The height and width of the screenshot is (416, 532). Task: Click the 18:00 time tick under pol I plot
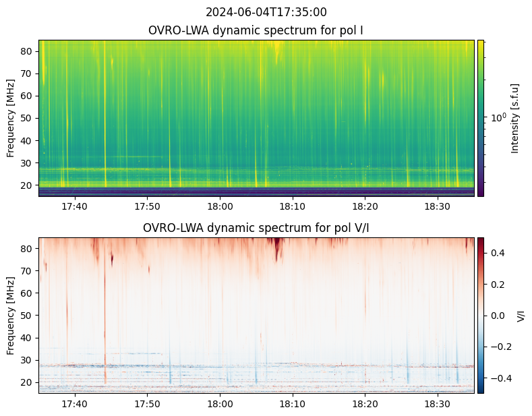pyautogui.click(x=220, y=206)
